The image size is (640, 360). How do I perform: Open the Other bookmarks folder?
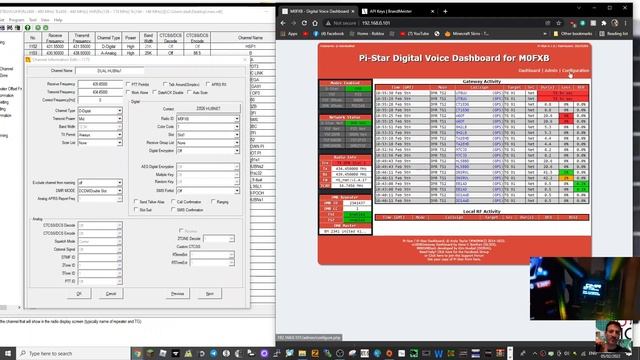573,34
